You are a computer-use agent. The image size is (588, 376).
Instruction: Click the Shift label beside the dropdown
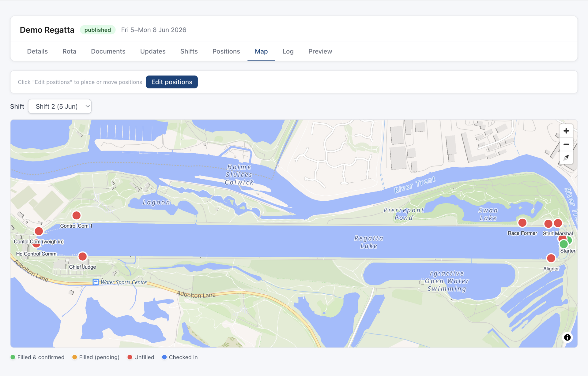17,106
